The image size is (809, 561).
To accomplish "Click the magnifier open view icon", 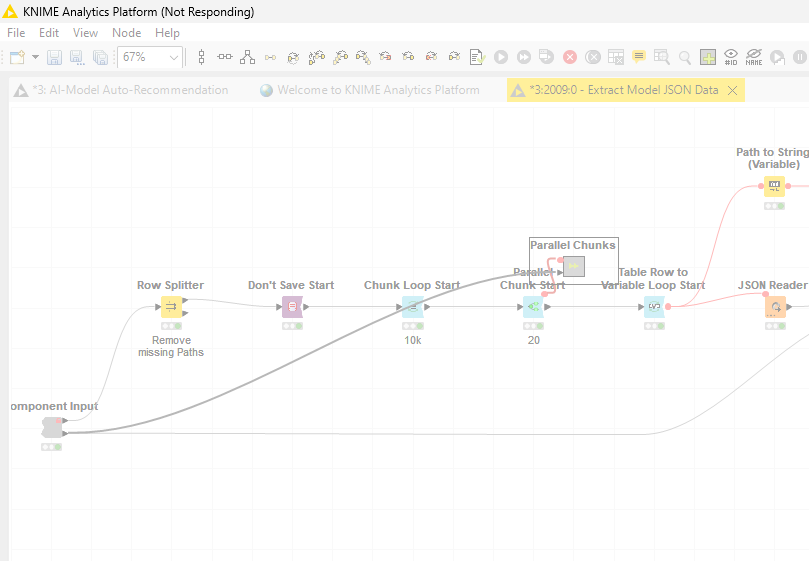I will (x=685, y=57).
